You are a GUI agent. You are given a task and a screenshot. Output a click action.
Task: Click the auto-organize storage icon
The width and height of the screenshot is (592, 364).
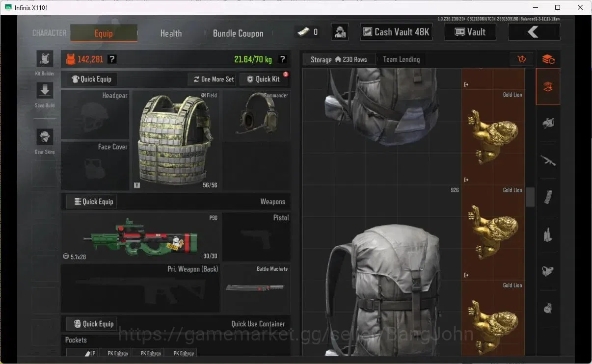tap(548, 59)
